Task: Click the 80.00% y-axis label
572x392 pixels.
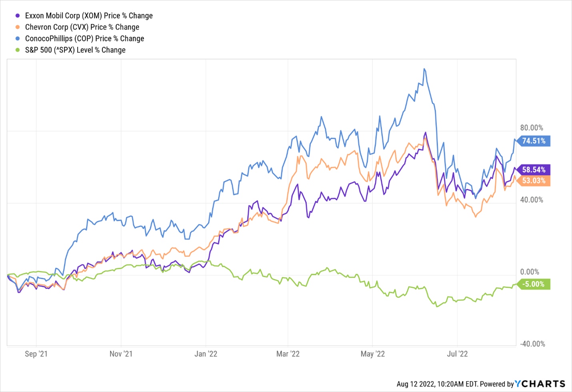Action: pos(532,128)
